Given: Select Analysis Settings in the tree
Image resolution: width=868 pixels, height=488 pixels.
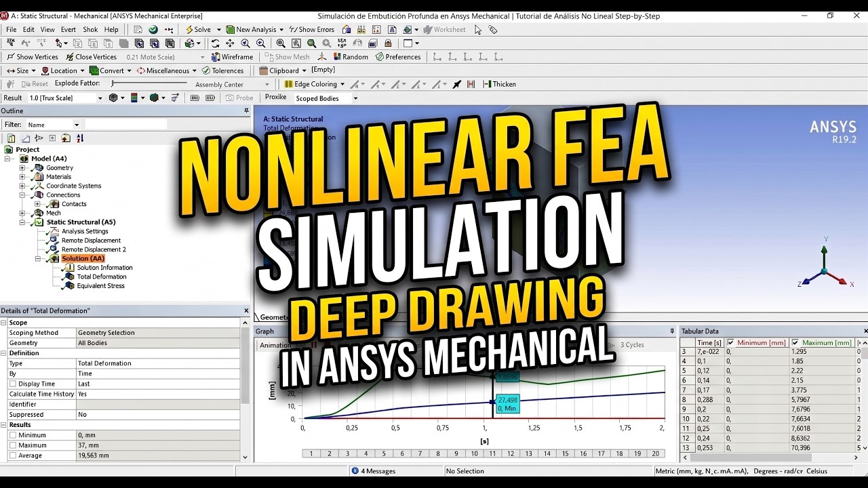Looking at the screenshot, I should [x=85, y=231].
